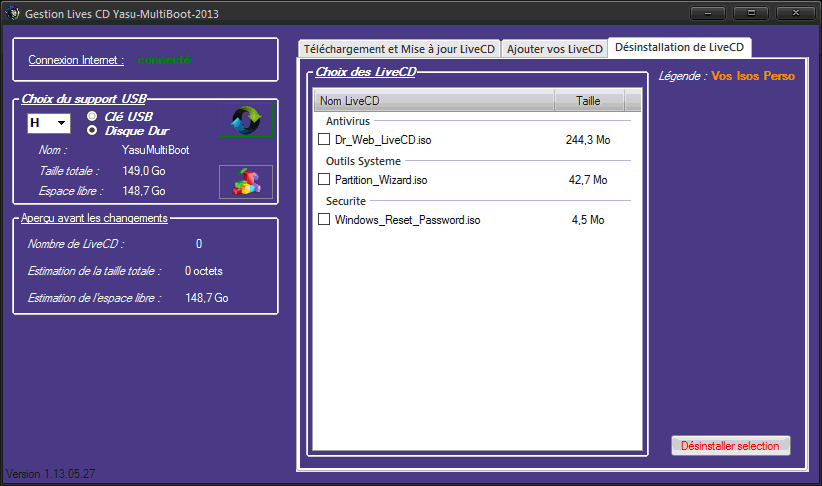
Task: Click the Windows_Reset_Password.iso file name
Action: coord(407,220)
